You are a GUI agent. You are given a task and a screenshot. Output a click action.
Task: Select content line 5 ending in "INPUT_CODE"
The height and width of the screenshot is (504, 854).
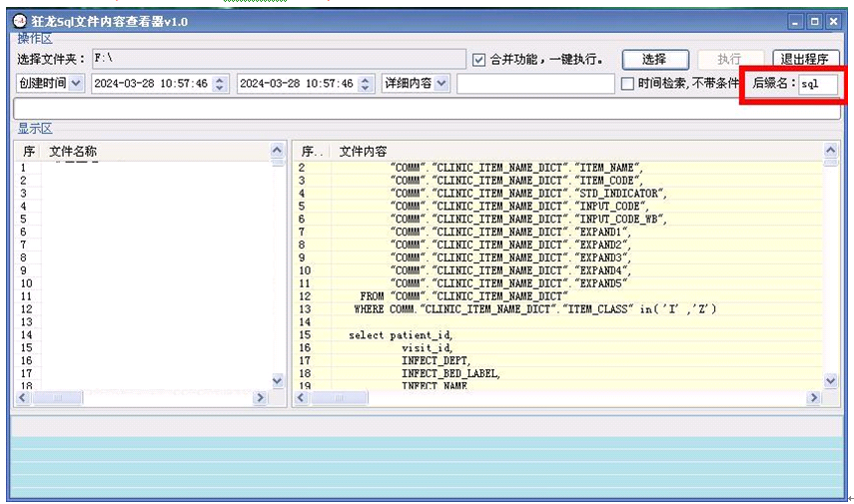coord(558,206)
